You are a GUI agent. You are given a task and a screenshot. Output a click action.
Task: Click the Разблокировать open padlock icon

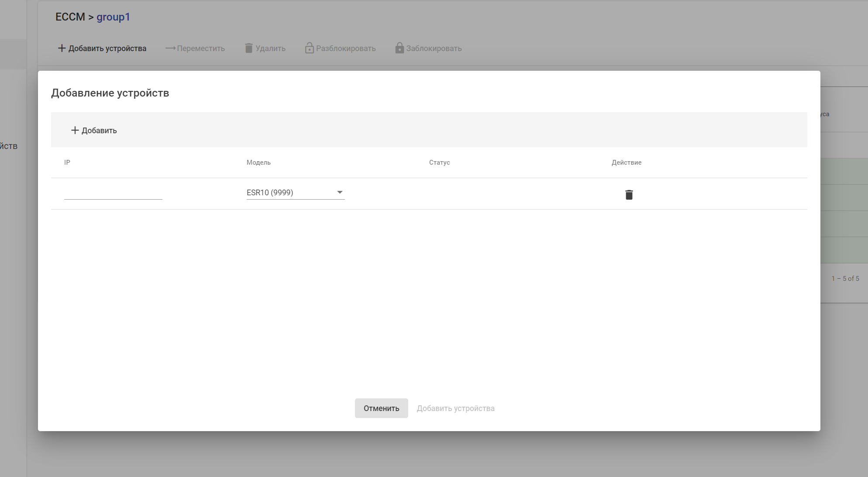[x=309, y=48]
